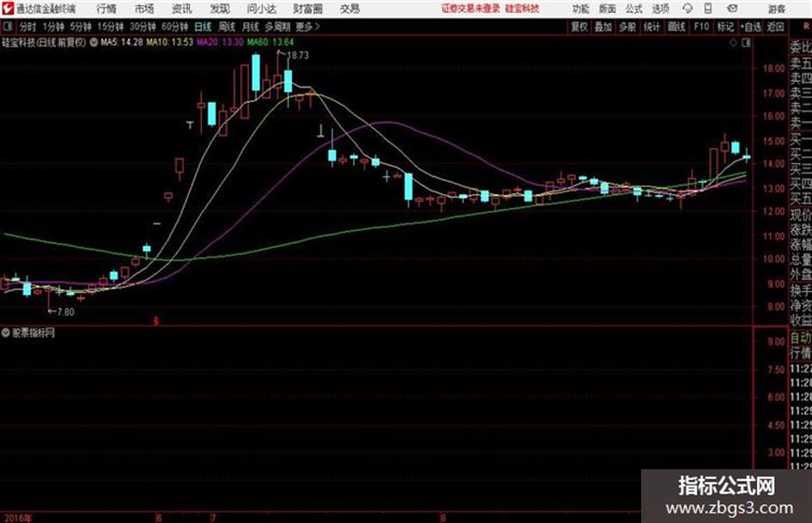Click the 返回 back button

point(775,27)
